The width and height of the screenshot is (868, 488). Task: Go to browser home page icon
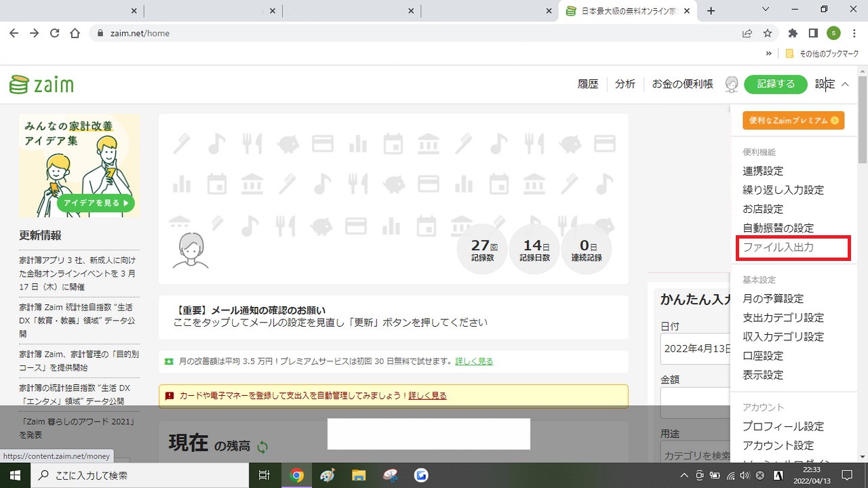tap(75, 33)
